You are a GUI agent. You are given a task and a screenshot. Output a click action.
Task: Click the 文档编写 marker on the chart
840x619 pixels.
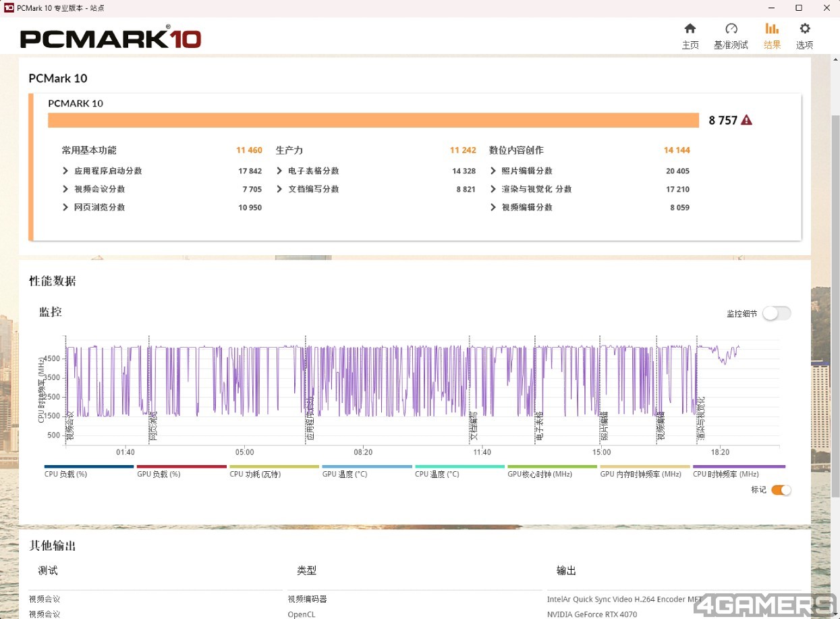point(474,427)
